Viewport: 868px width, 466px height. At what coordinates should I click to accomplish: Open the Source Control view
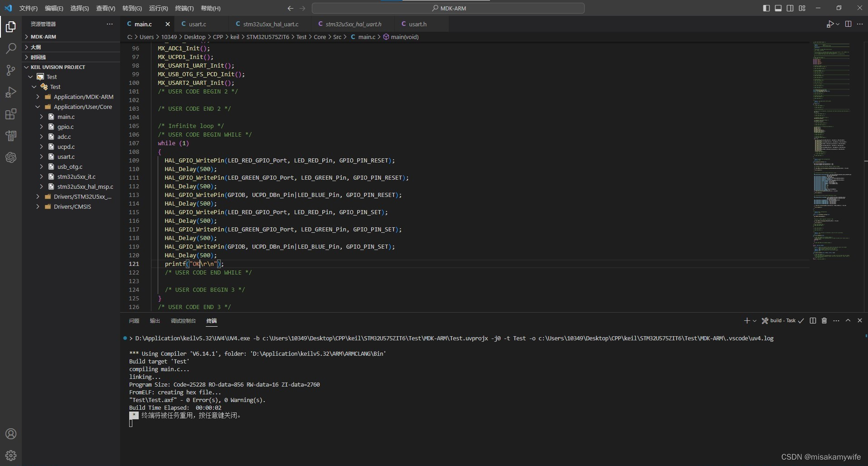click(11, 70)
